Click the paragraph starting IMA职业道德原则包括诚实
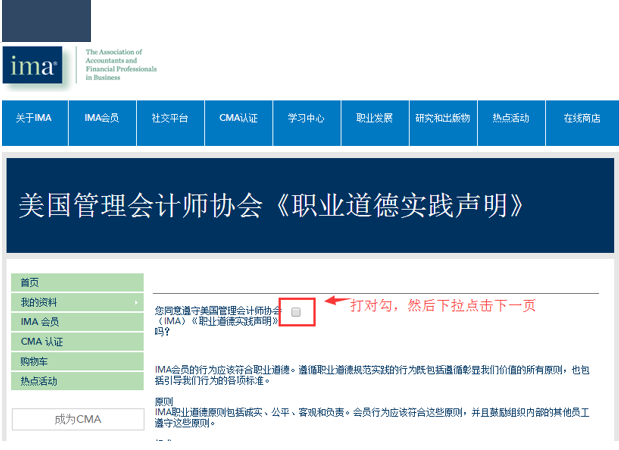 (x=372, y=418)
